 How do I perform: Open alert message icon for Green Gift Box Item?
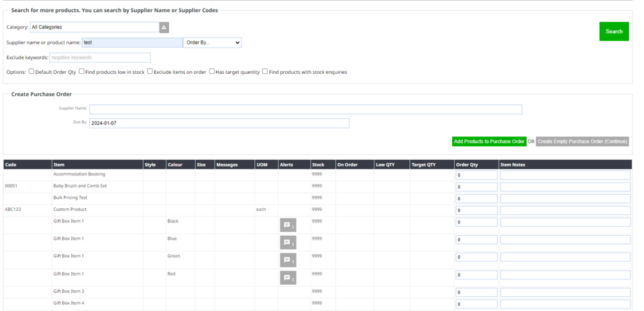pos(288,261)
